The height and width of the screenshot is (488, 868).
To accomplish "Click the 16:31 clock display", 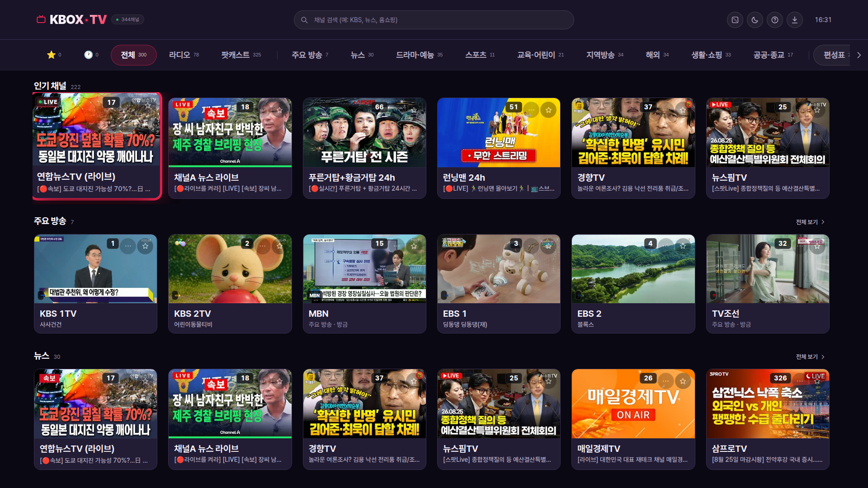I will (x=823, y=20).
